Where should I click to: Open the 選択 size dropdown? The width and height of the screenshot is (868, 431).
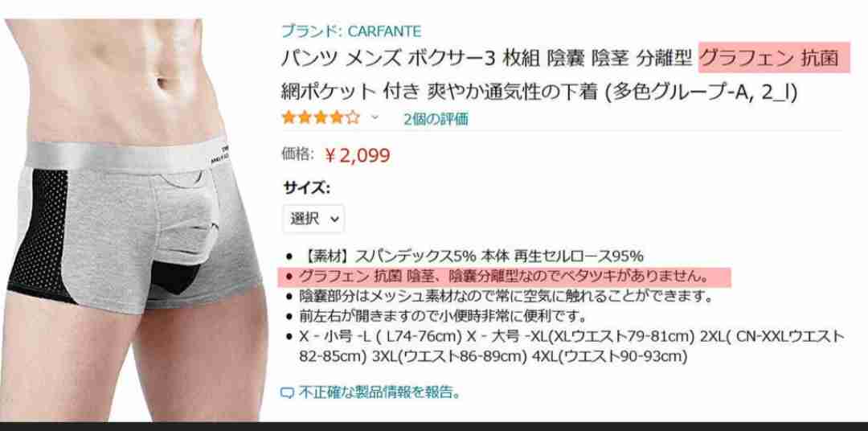point(314,219)
